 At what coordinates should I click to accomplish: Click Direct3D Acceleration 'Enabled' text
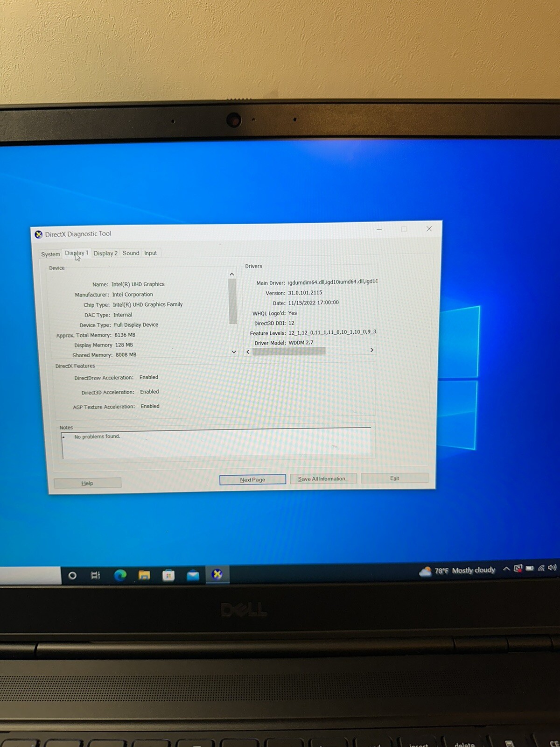[149, 392]
